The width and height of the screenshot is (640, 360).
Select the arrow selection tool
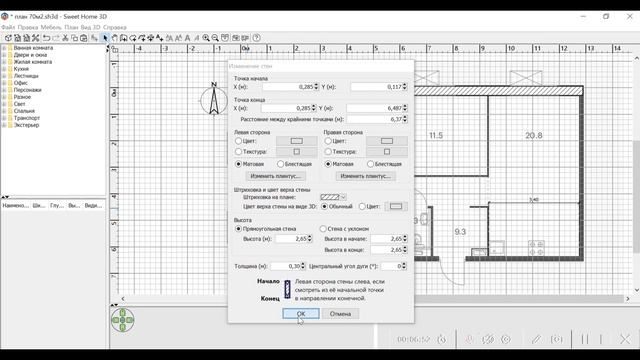click(x=105, y=38)
